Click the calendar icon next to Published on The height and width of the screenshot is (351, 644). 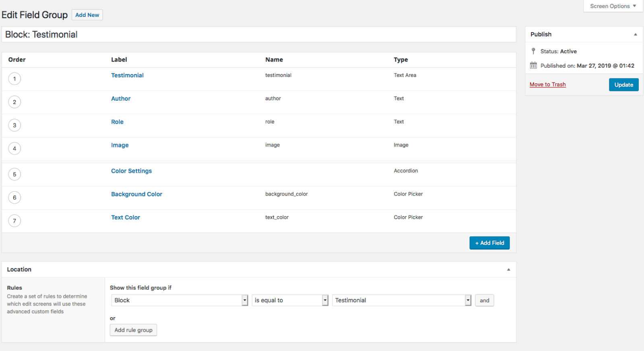pyautogui.click(x=533, y=65)
